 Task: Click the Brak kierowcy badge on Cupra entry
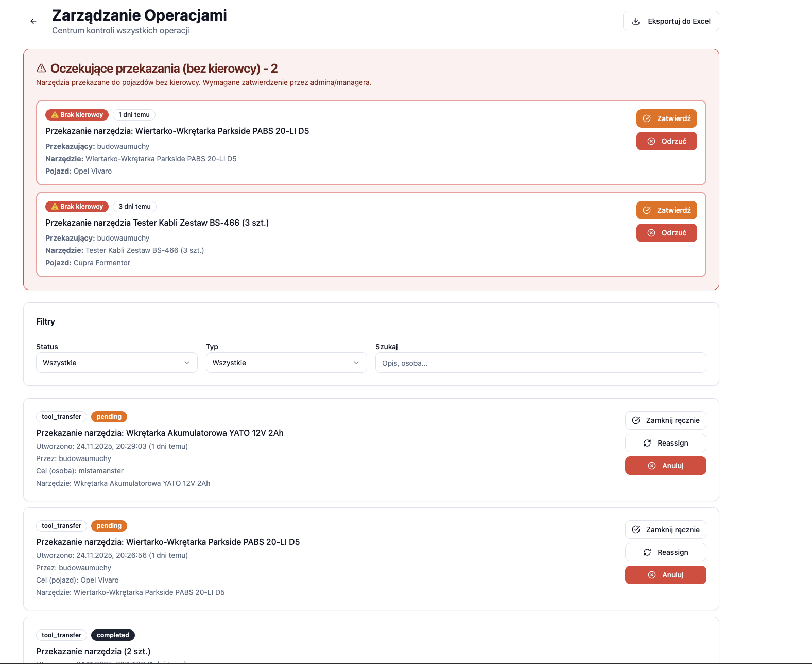pyautogui.click(x=77, y=207)
